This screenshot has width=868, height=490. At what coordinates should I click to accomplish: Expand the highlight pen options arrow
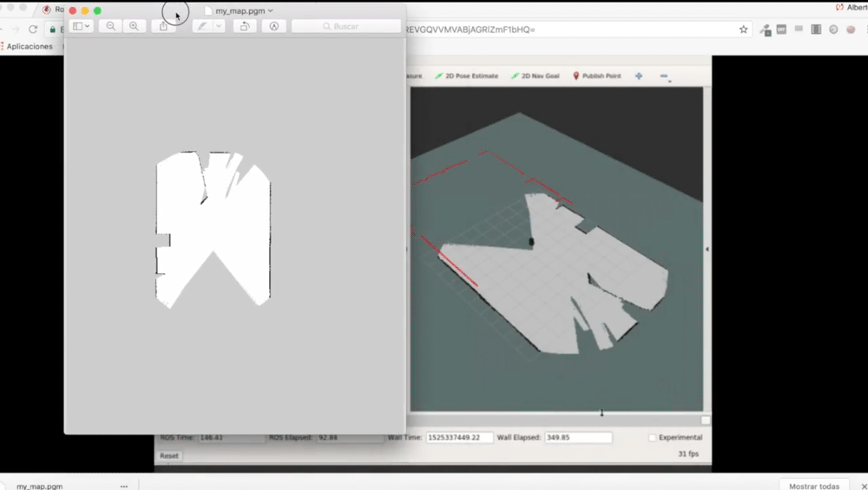point(219,27)
